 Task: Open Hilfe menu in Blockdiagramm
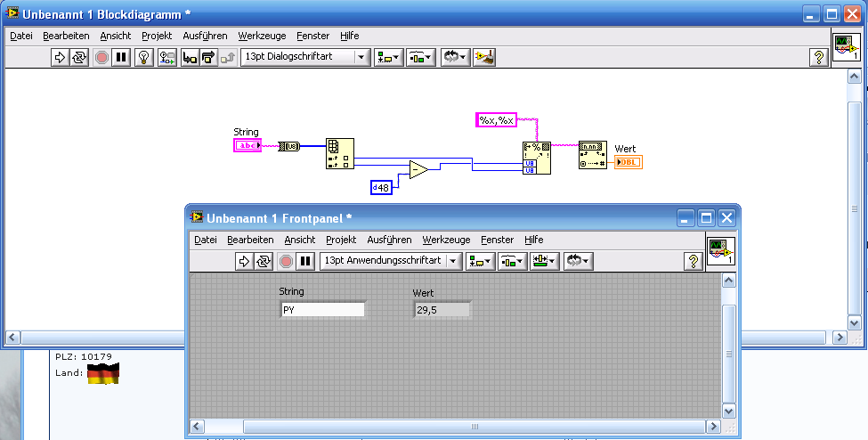349,36
